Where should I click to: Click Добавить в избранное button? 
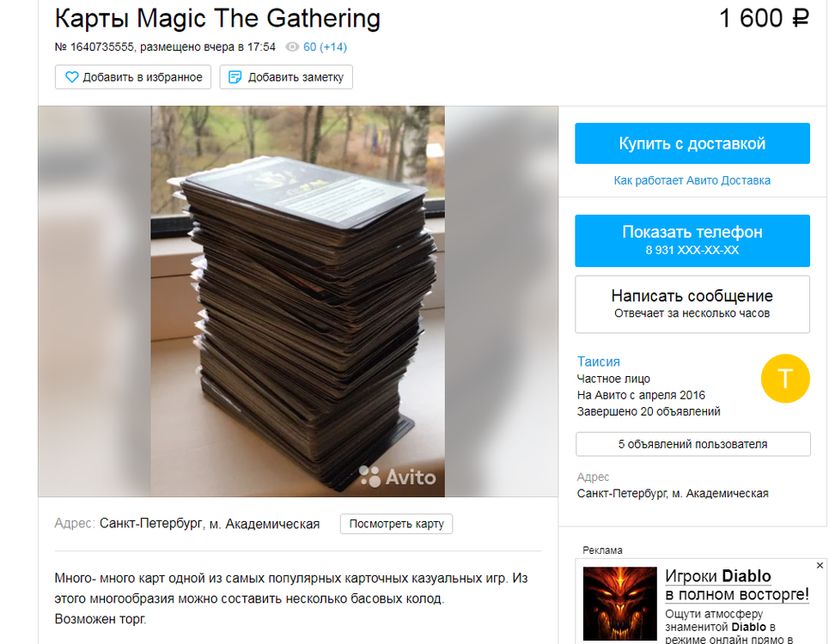click(x=132, y=77)
